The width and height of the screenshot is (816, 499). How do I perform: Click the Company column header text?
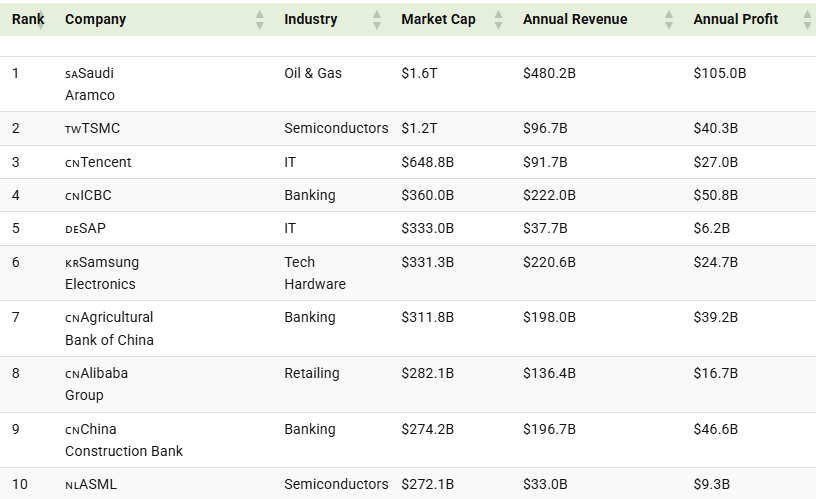pos(95,19)
